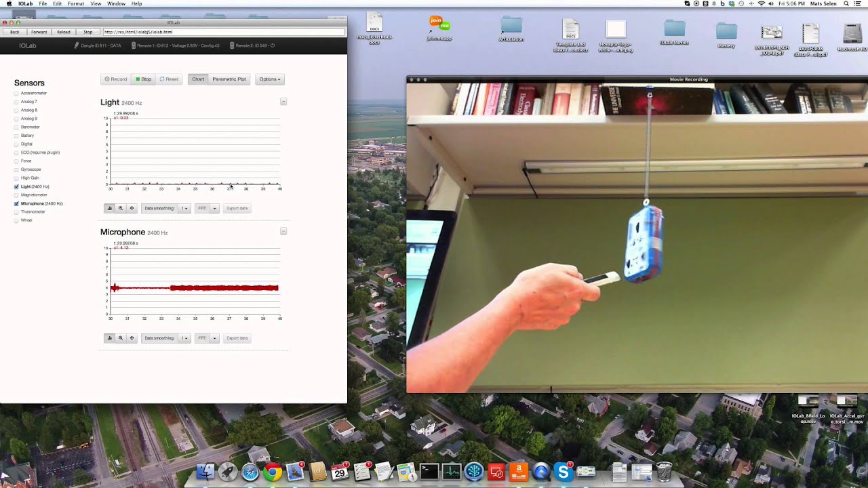
Task: Click the Record button
Action: [116, 79]
